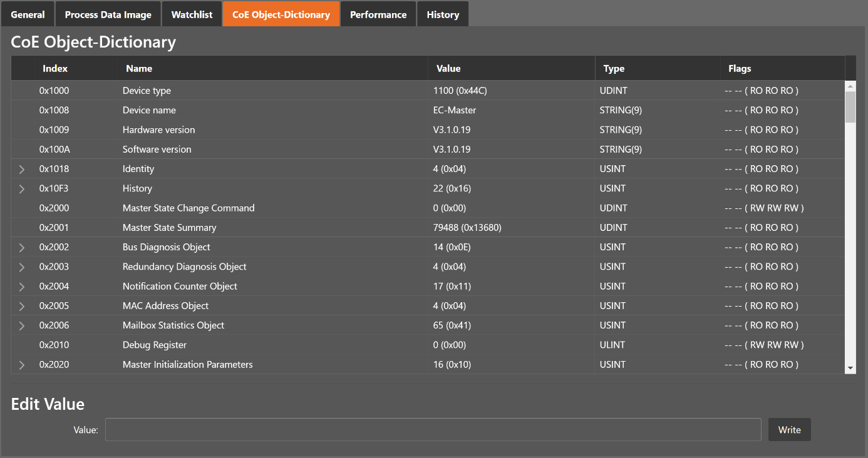Expand the History object 0x10F3 chevron
Screen dimensions: 868x458
pyautogui.click(x=22, y=189)
